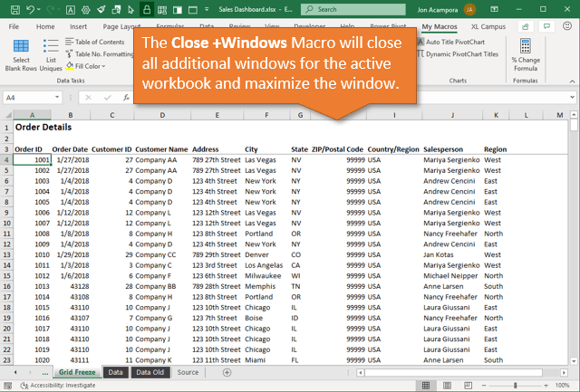Click Dynamic PivotChart Titles button
The height and width of the screenshot is (392, 580).
coord(468,54)
